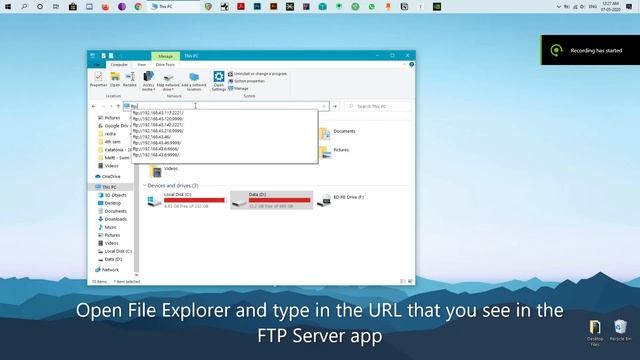Screen dimensions: 640x360
Task: Click the Up one level arrow
Action: (x=118, y=107)
